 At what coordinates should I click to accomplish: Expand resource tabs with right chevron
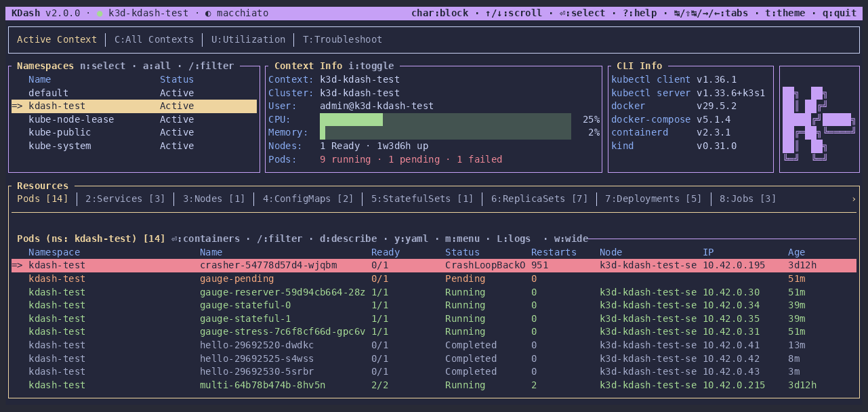[854, 199]
